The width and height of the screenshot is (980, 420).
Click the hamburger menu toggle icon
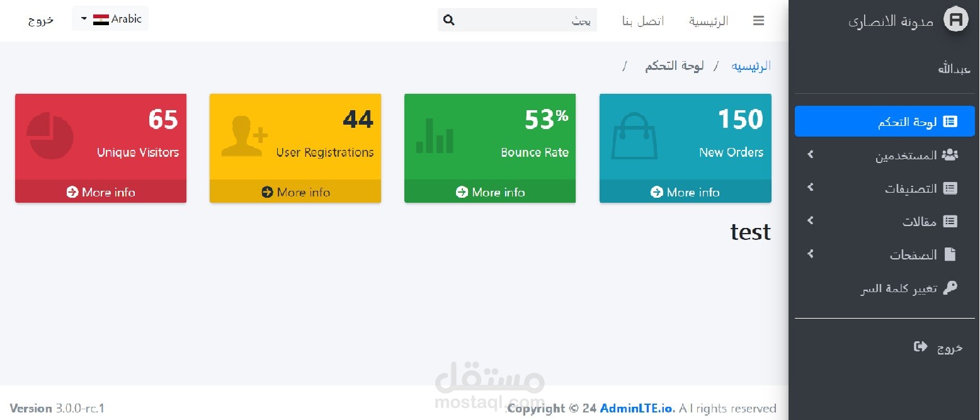[758, 21]
